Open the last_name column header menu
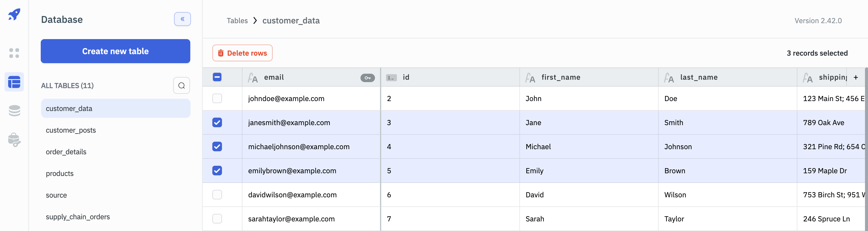The height and width of the screenshot is (231, 868). pyautogui.click(x=699, y=78)
